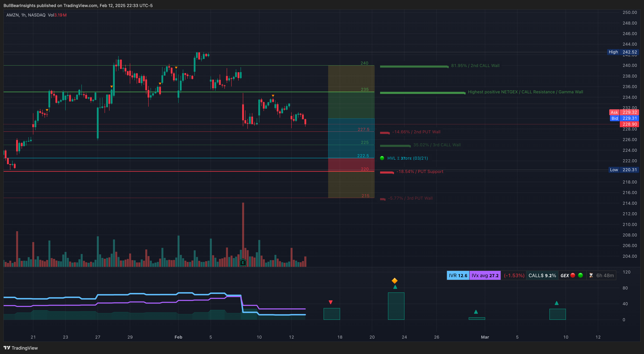Click the IVR 12.6 badge
Screen dimensions: 644x354
point(458,276)
